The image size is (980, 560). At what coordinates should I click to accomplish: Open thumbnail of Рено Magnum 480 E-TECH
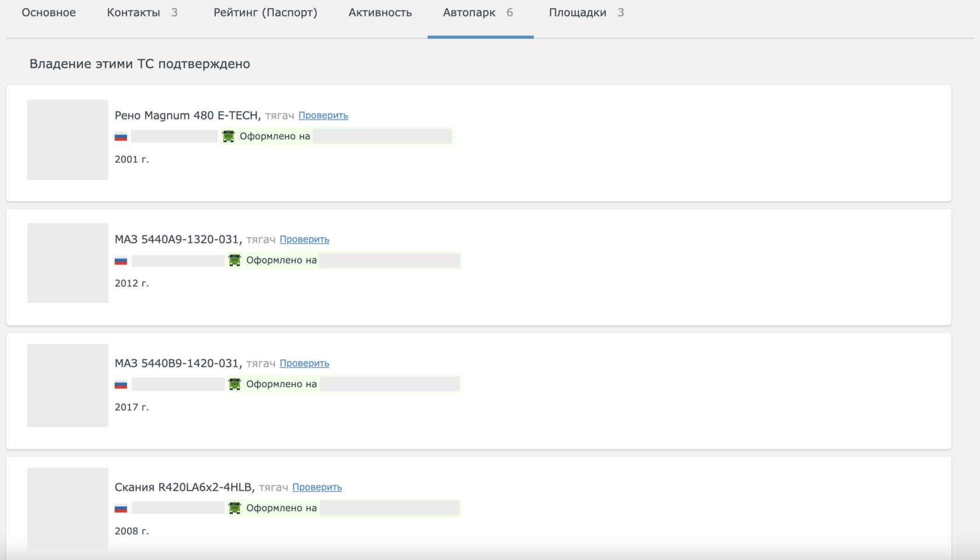pyautogui.click(x=68, y=139)
